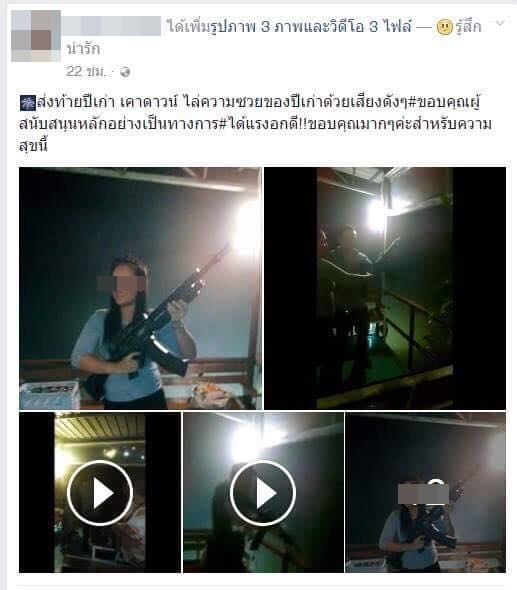Click the caption phrase 'ส่งท้ายปีเก่า'
The image size is (517, 590).
[x=75, y=102]
